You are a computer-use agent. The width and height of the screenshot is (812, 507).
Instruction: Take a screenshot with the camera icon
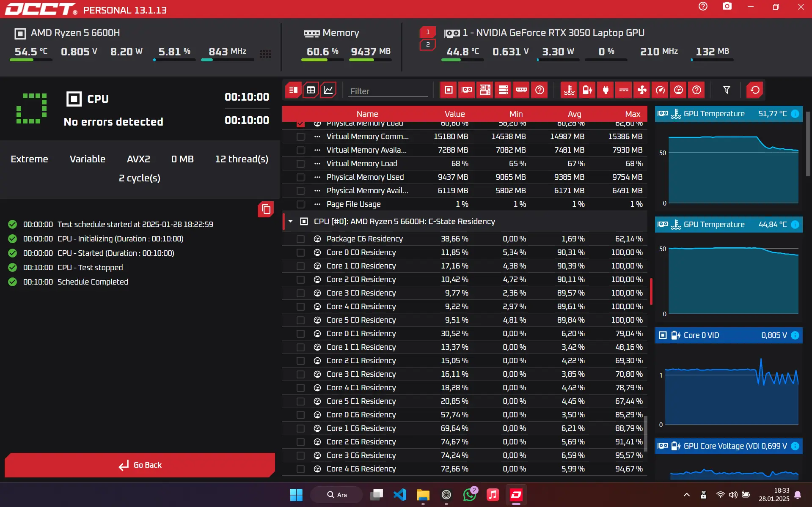[727, 6]
